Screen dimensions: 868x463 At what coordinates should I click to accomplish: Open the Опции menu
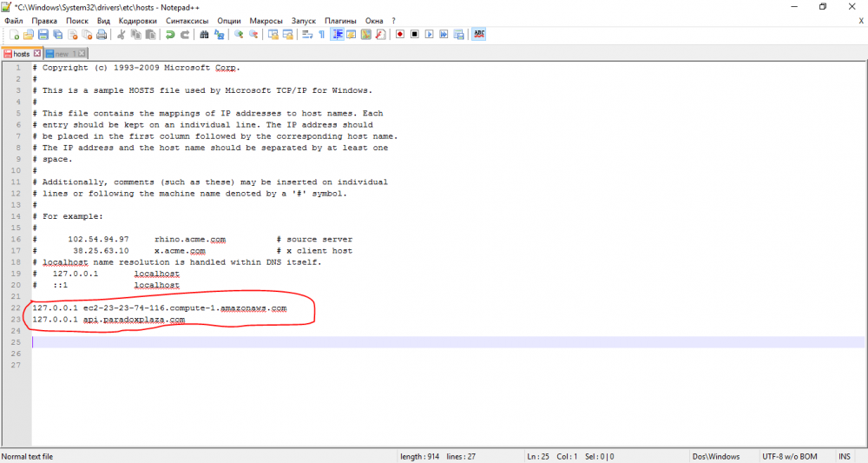228,21
